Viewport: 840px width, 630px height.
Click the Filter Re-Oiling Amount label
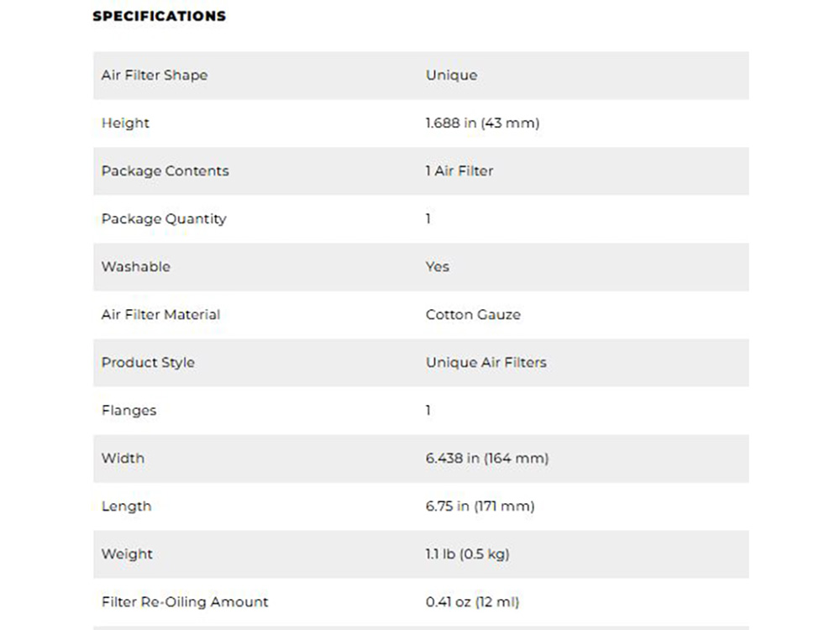pyautogui.click(x=185, y=601)
